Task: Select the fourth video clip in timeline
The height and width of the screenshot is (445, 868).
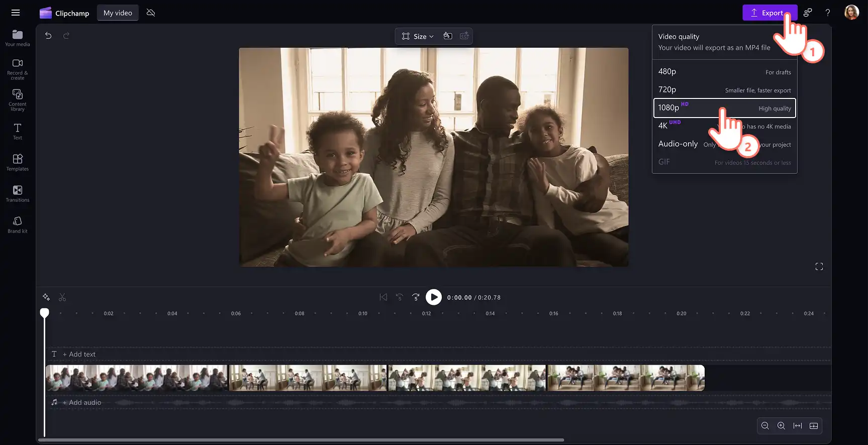Action: coord(626,378)
